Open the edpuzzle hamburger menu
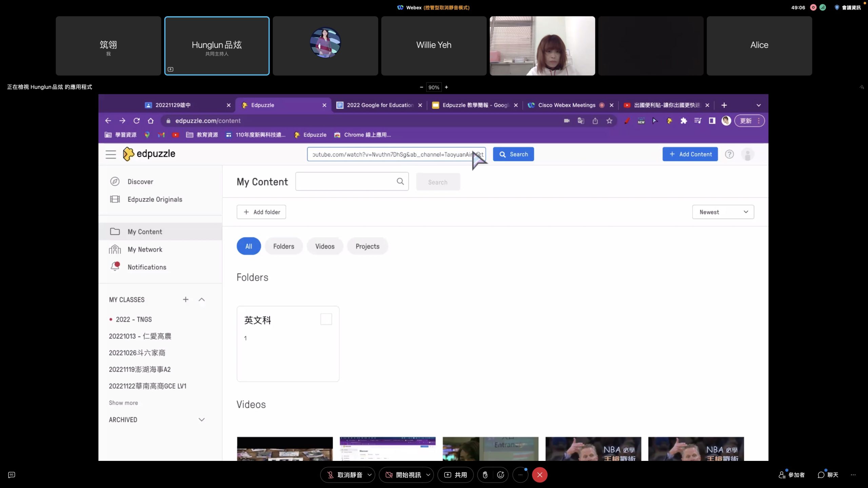 coord(111,154)
